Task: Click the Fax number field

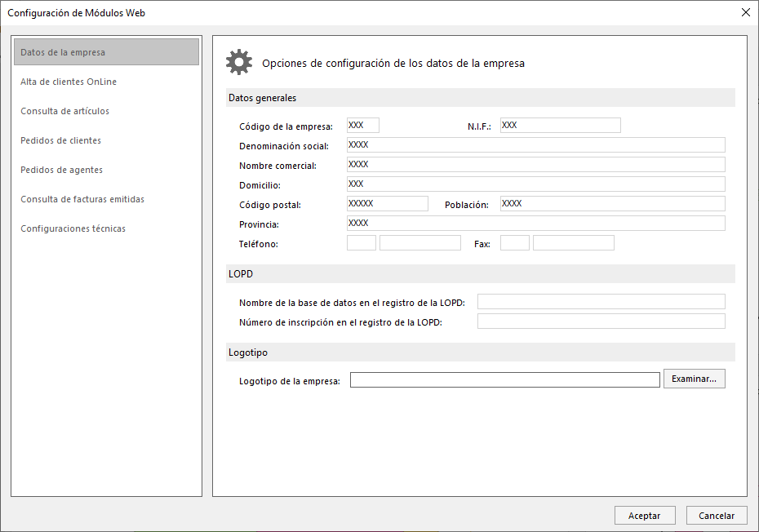Action: pyautogui.click(x=574, y=242)
